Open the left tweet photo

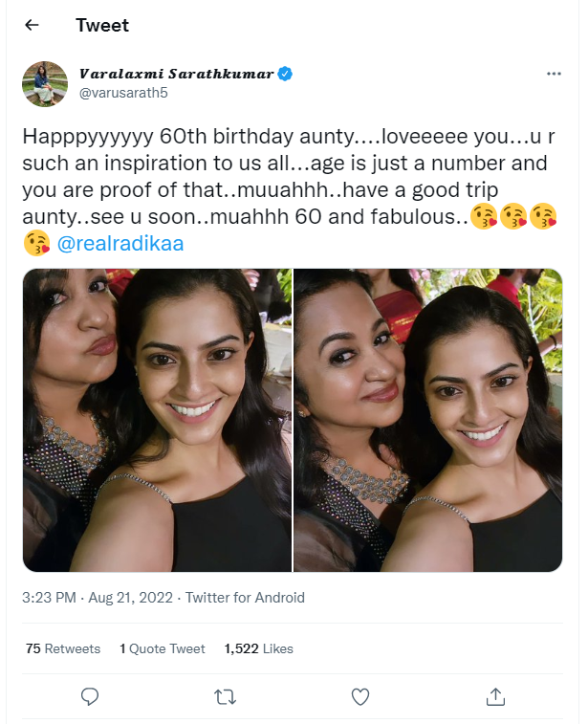tap(157, 420)
